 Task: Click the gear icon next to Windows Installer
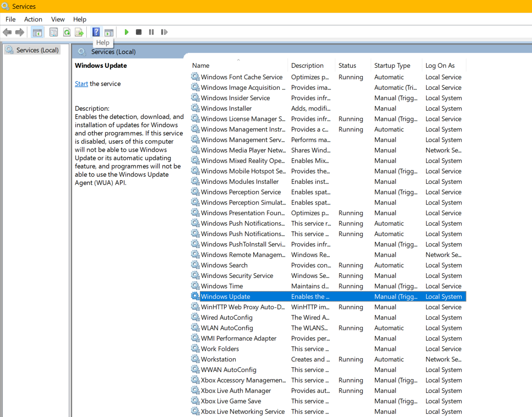click(195, 108)
